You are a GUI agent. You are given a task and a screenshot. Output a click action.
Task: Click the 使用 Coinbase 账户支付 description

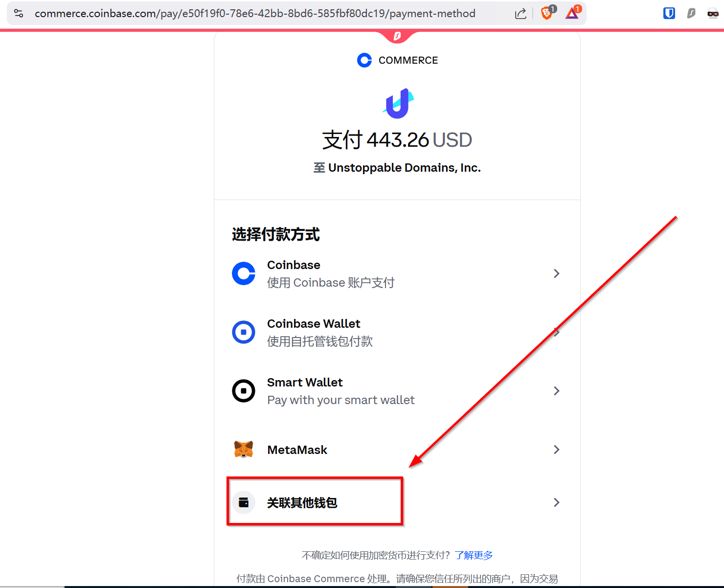pyautogui.click(x=331, y=283)
